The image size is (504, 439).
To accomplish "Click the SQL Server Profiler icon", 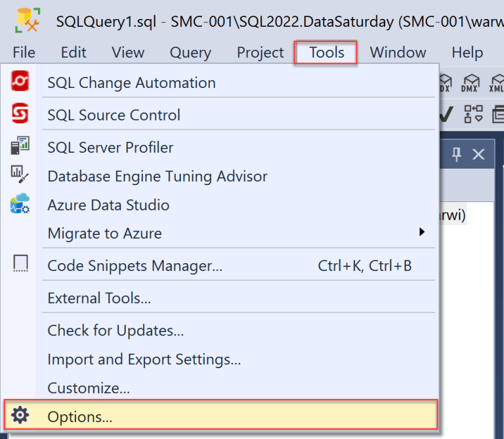I will click(20, 146).
